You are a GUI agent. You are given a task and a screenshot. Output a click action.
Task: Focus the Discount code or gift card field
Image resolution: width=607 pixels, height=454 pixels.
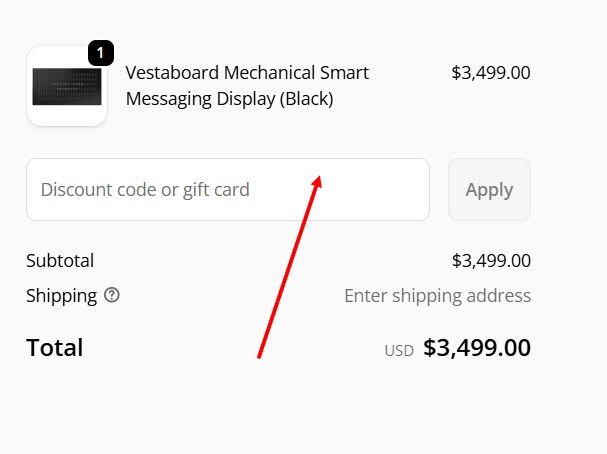click(227, 189)
